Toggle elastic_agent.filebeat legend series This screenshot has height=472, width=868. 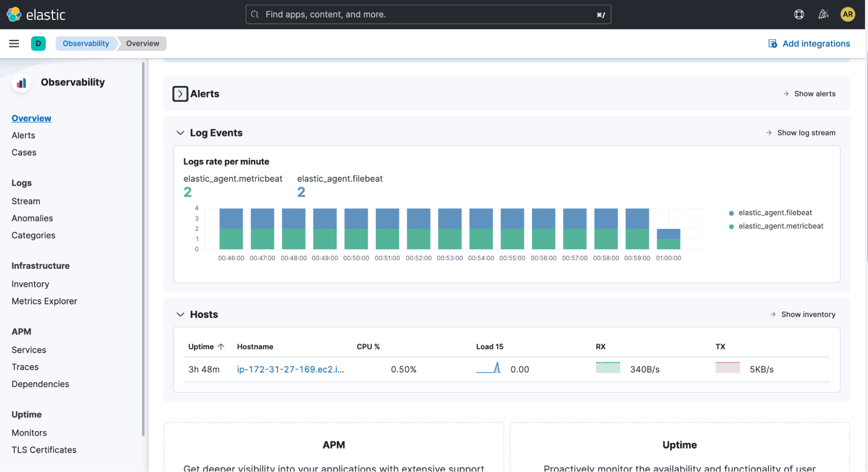[x=775, y=213]
